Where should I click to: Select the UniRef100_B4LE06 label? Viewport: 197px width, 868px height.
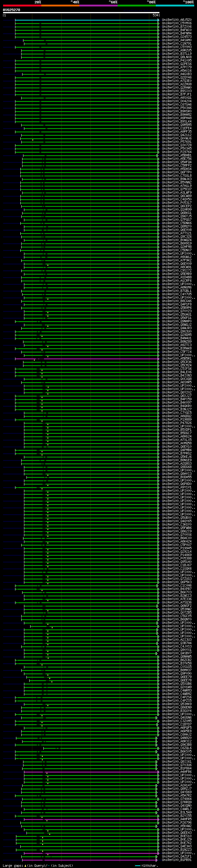coord(177,372)
